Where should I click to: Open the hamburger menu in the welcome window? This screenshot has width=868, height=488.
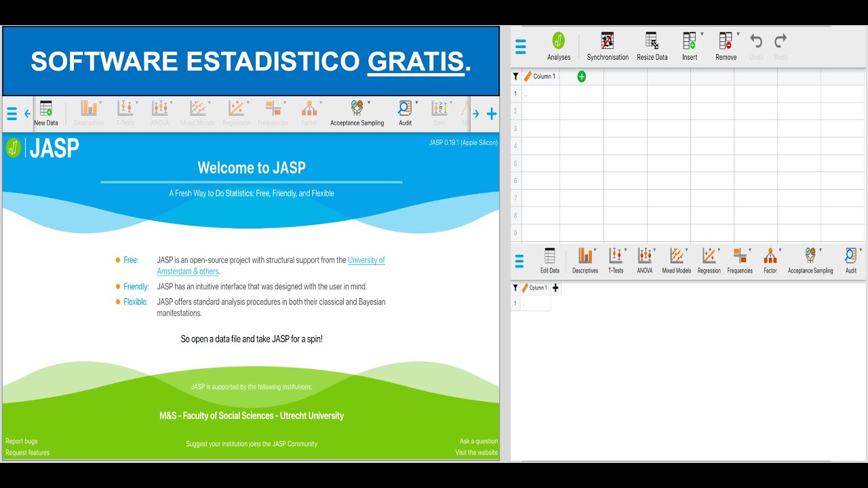click(12, 114)
